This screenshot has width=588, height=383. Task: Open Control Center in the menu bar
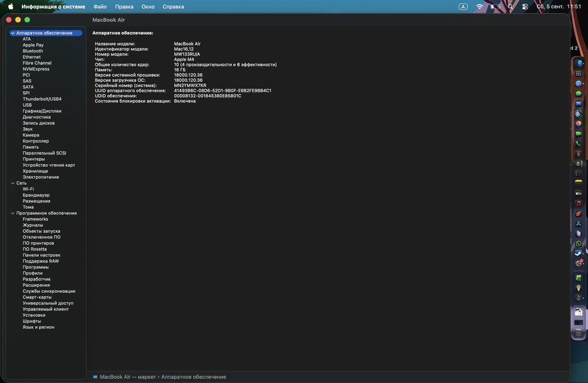pyautogui.click(x=525, y=6)
